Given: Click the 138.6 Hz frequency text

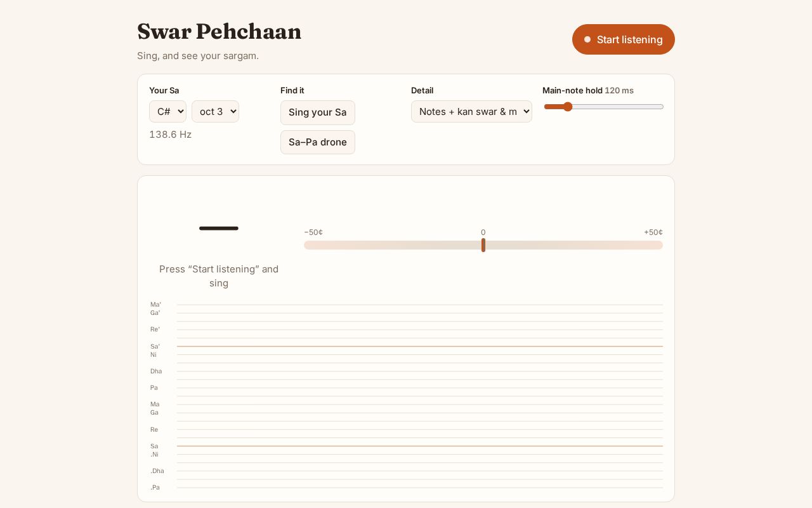Looking at the screenshot, I should [x=170, y=135].
